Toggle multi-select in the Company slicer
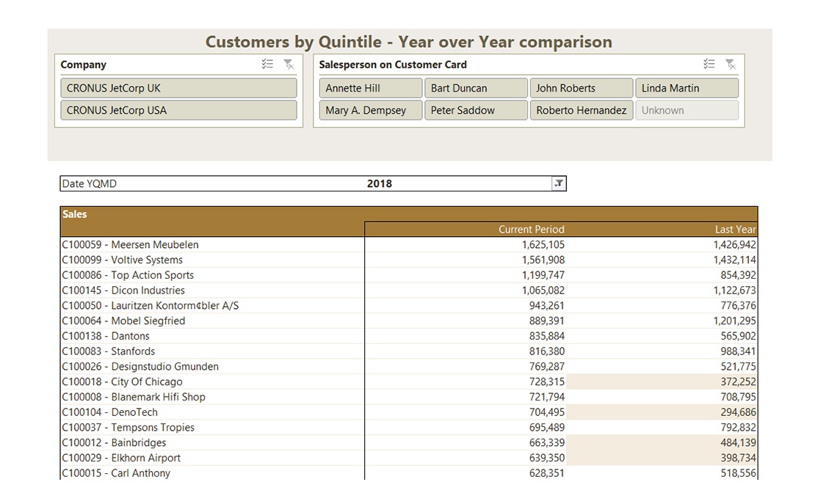The height and width of the screenshot is (504, 837). (x=267, y=65)
